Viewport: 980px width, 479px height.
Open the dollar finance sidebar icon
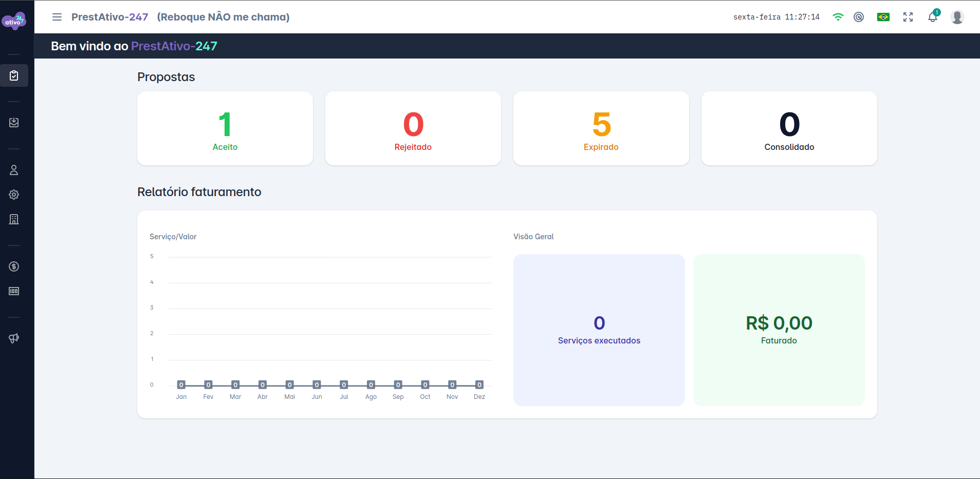coord(14,266)
